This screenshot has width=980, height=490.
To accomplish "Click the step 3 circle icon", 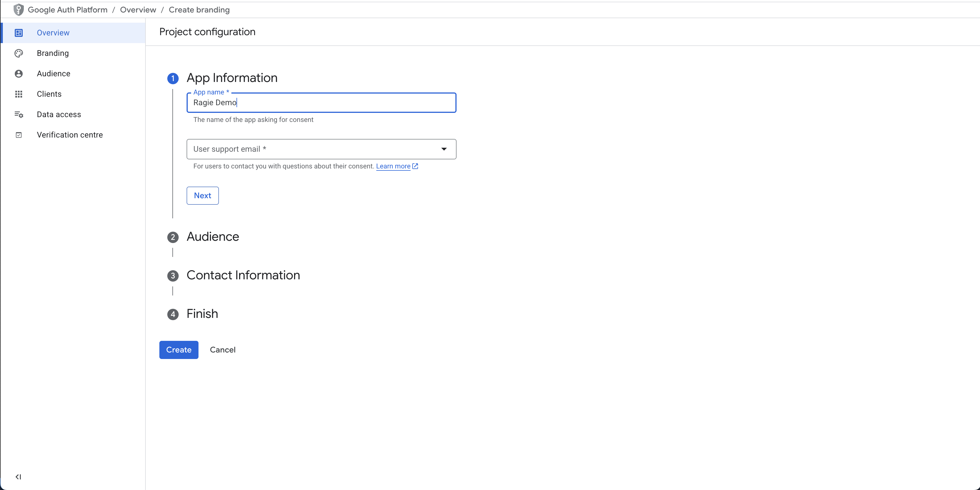I will point(173,275).
